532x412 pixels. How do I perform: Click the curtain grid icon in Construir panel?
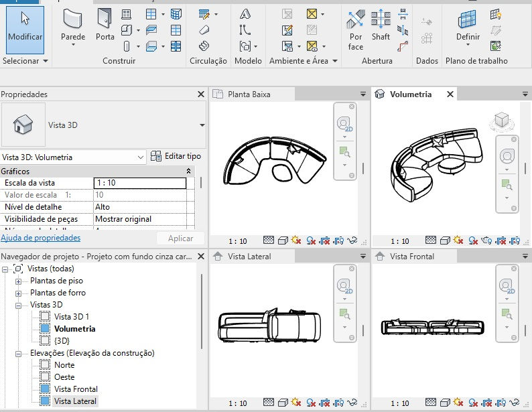coord(176,30)
